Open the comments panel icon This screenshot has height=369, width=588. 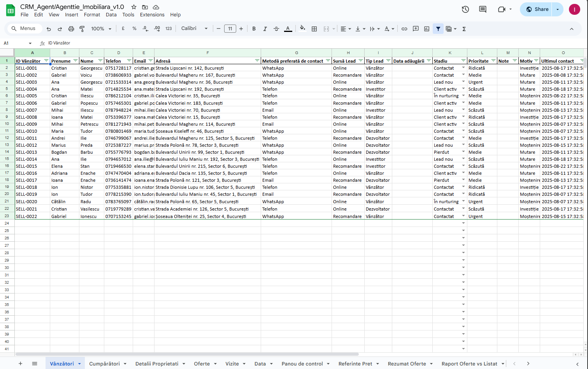coord(483,9)
